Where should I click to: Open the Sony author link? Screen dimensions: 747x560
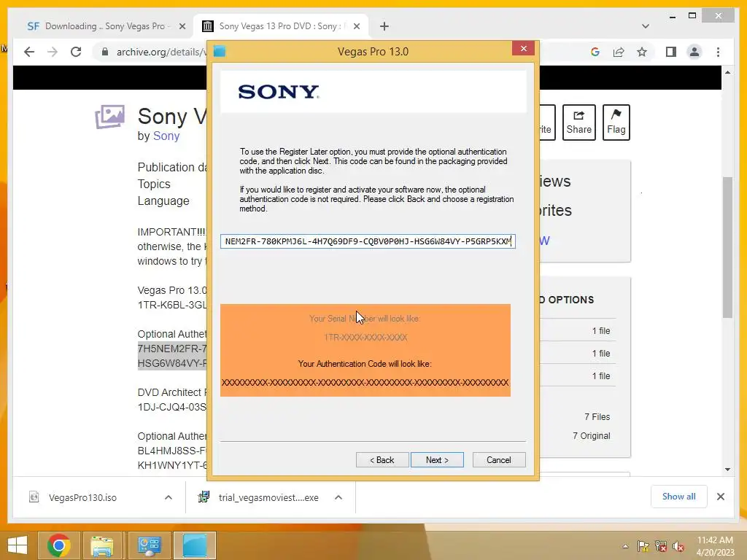pyautogui.click(x=166, y=136)
